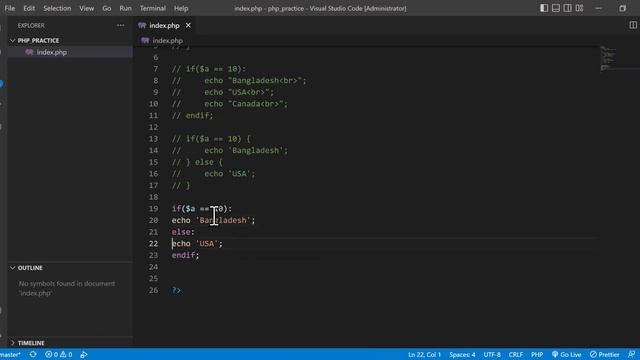The image size is (640, 360).
Task: Place cursor on line 19 if statement
Action: pos(202,209)
